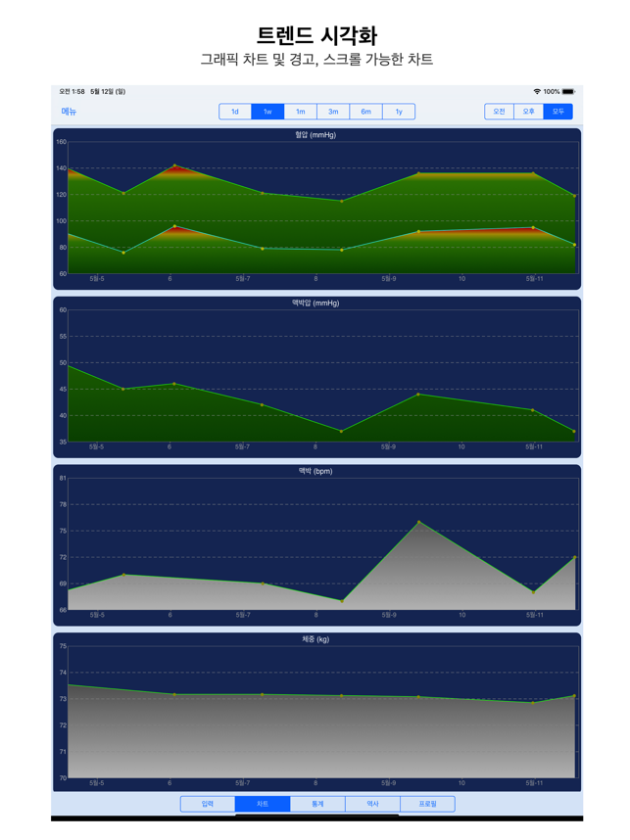Open the 역사 tab
This screenshot has height=840, width=630.
click(x=372, y=804)
